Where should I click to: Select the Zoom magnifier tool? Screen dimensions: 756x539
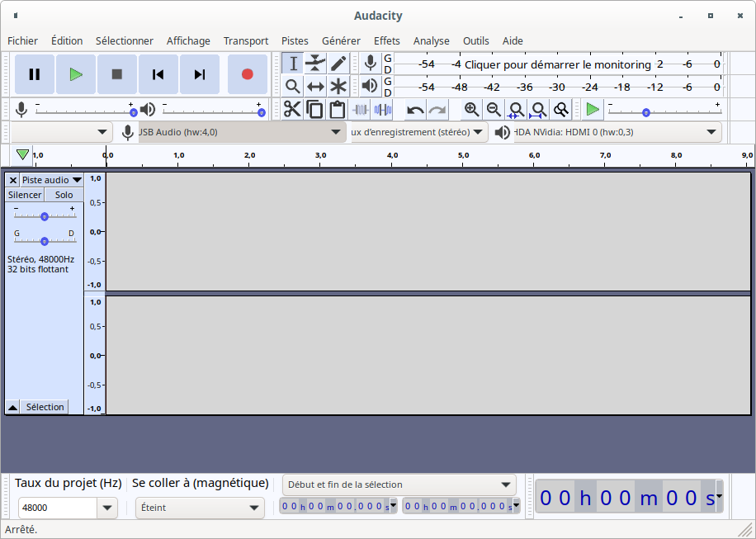pos(293,87)
